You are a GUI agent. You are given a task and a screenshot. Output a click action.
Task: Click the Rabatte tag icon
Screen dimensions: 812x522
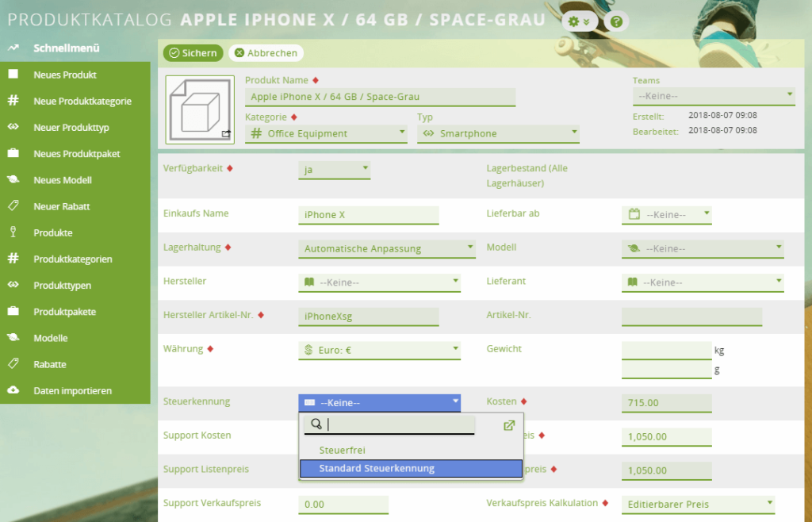pos(13,364)
